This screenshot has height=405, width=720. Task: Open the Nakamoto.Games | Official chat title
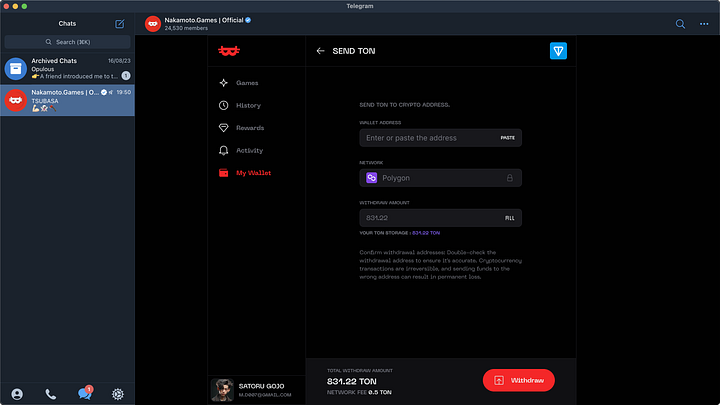[x=204, y=20]
